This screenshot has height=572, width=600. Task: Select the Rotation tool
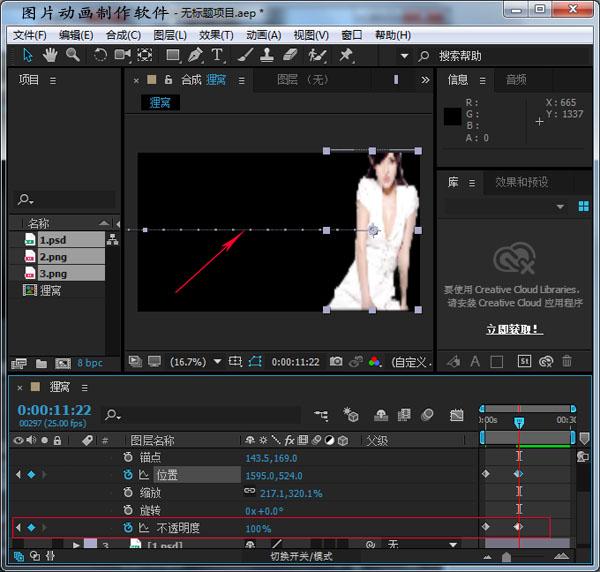click(100, 55)
